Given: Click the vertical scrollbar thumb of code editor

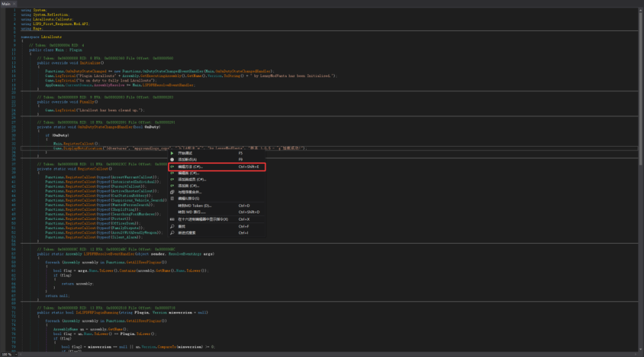Looking at the screenshot, I should point(640,88).
